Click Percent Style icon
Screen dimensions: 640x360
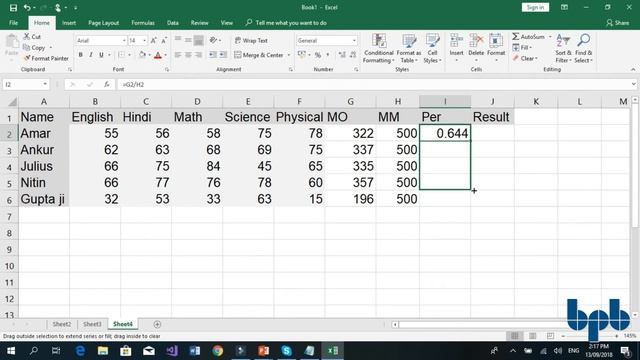(x=318, y=55)
